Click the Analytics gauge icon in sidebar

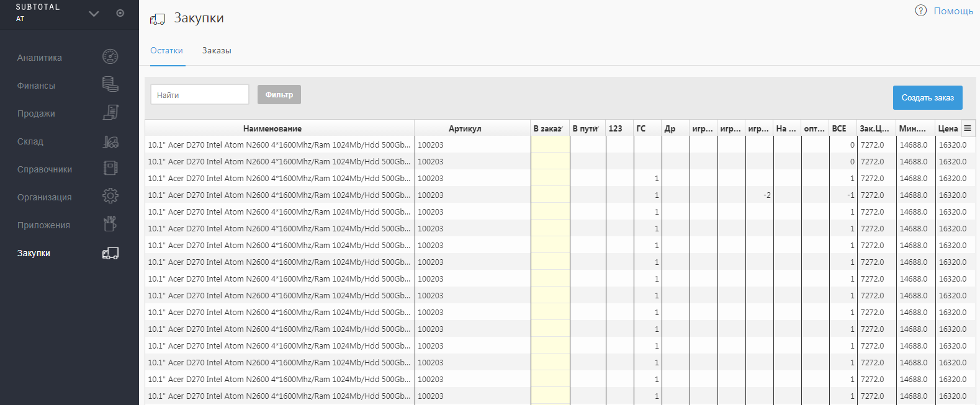click(110, 57)
